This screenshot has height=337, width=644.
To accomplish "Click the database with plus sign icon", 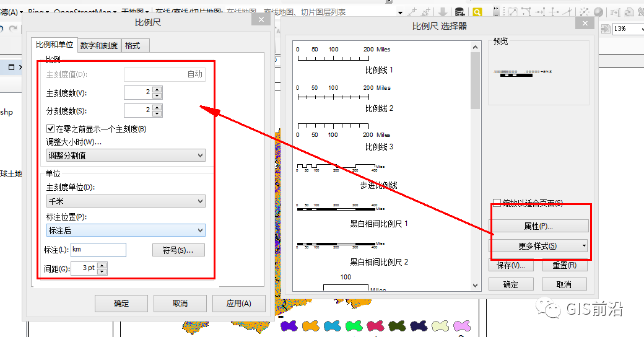I will click(459, 12).
